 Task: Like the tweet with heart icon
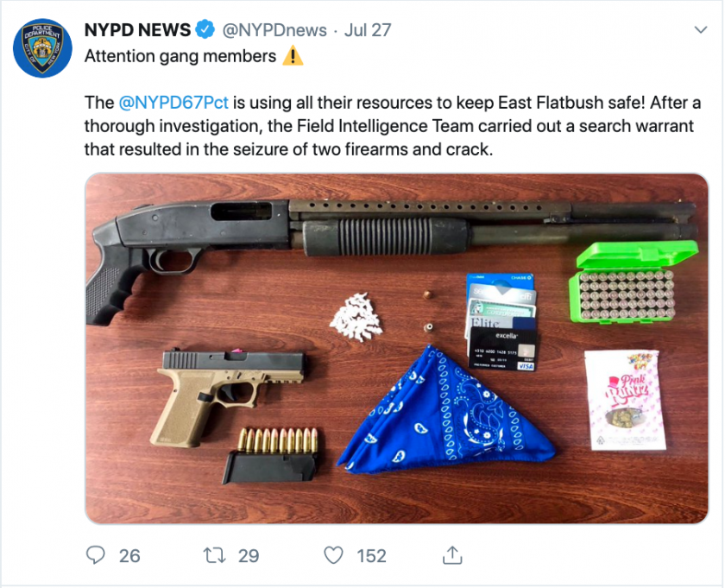pos(333,555)
